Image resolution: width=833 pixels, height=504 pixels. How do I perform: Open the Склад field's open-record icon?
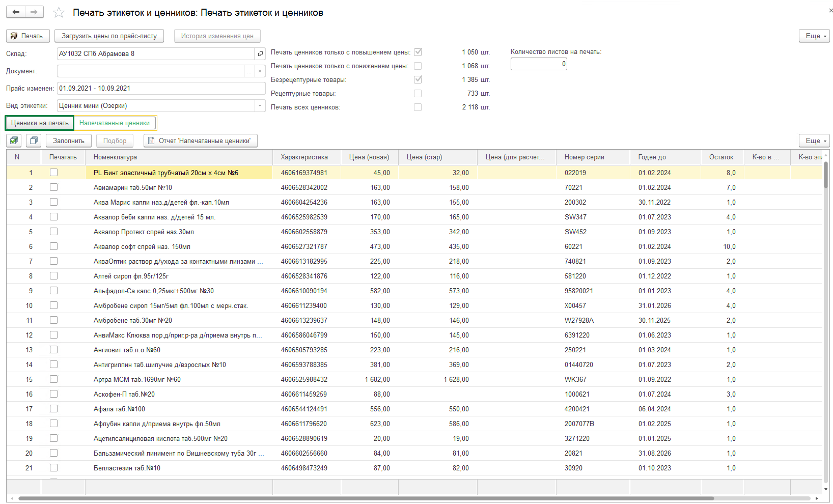260,54
